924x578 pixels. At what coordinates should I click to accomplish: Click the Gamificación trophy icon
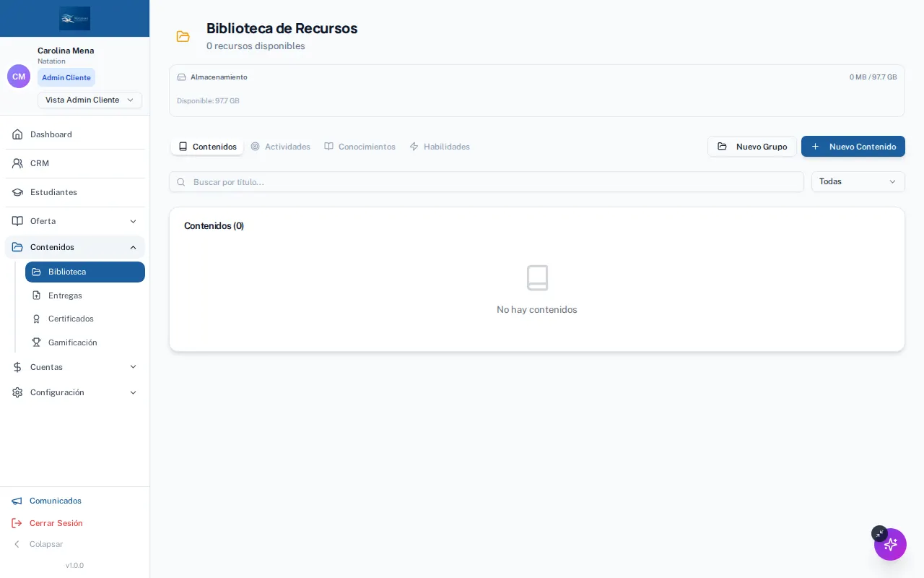pos(36,342)
